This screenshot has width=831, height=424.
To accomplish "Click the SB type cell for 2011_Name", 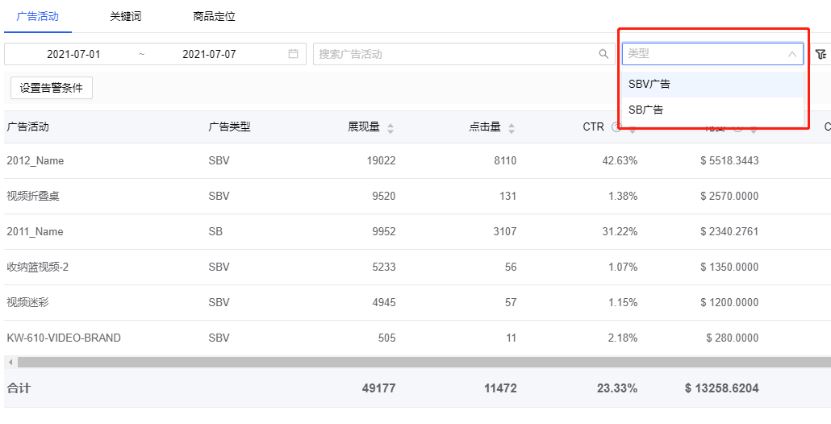I will [216, 232].
